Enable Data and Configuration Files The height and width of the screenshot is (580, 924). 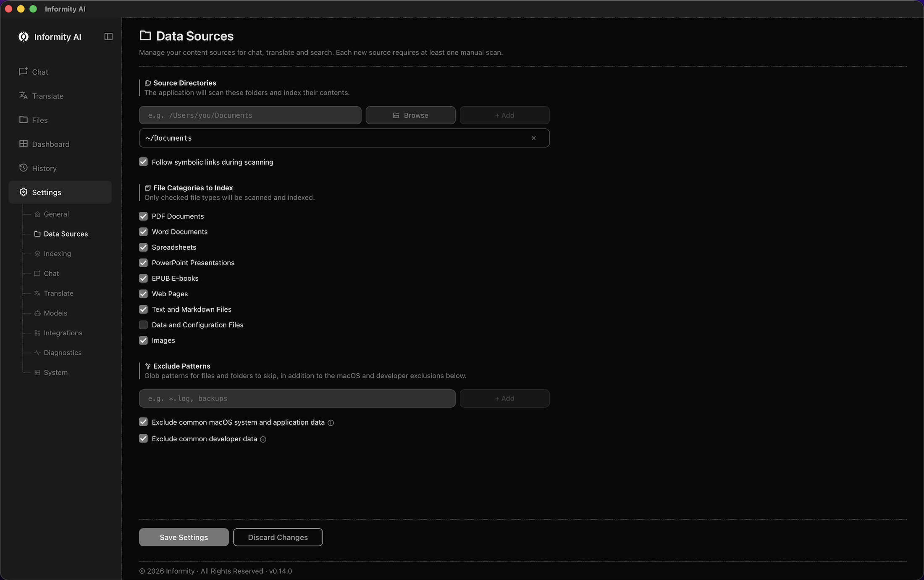click(x=143, y=325)
